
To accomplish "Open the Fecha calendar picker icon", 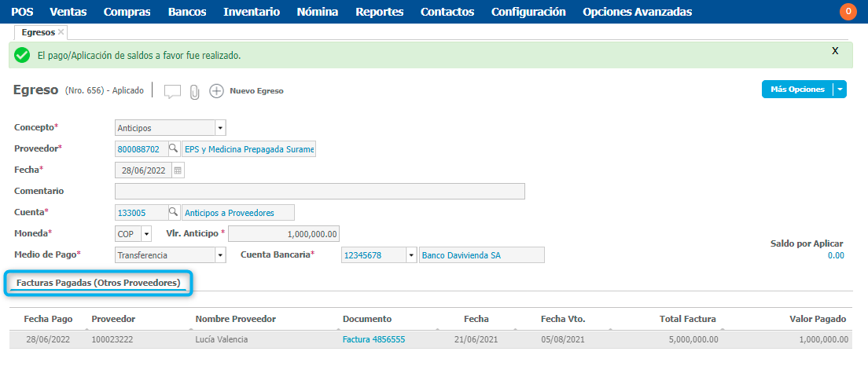I will (x=178, y=170).
